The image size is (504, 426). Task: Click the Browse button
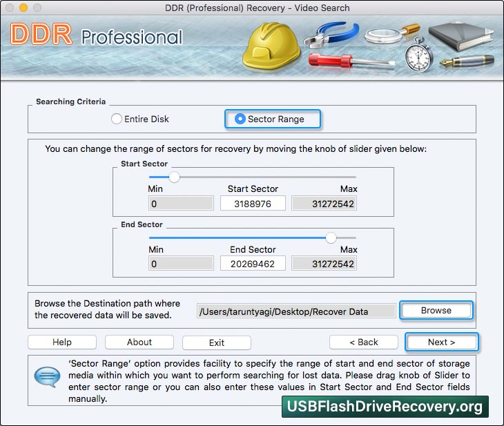click(436, 310)
